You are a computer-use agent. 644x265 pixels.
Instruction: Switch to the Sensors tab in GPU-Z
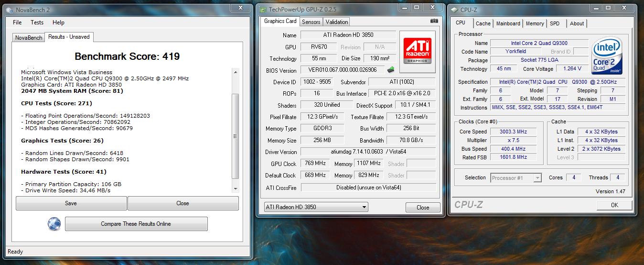tap(311, 22)
